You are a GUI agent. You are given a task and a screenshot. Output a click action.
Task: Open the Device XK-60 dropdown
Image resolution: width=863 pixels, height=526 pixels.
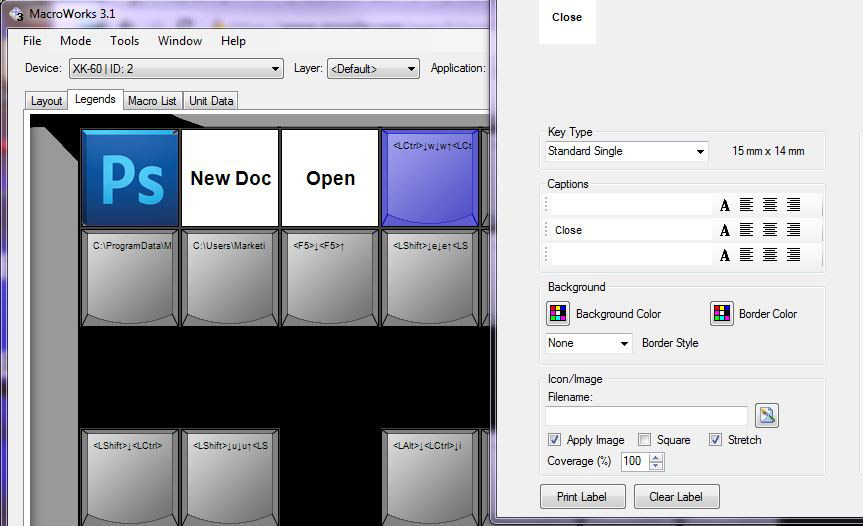coord(176,69)
